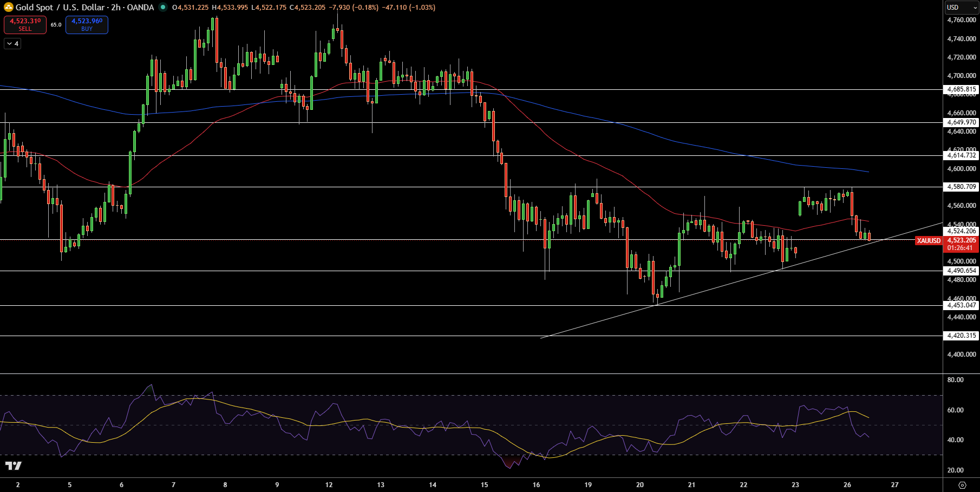Click the RSI 20.00 scale label

[955, 470]
